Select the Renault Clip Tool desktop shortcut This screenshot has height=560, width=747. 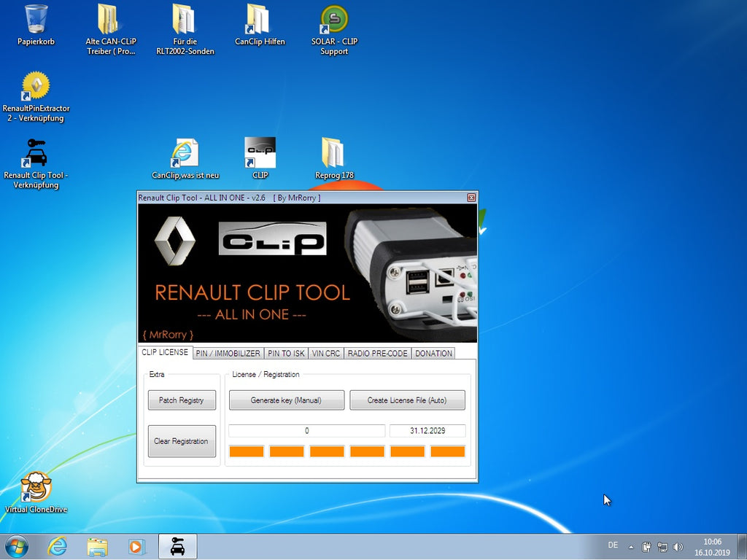click(x=36, y=153)
